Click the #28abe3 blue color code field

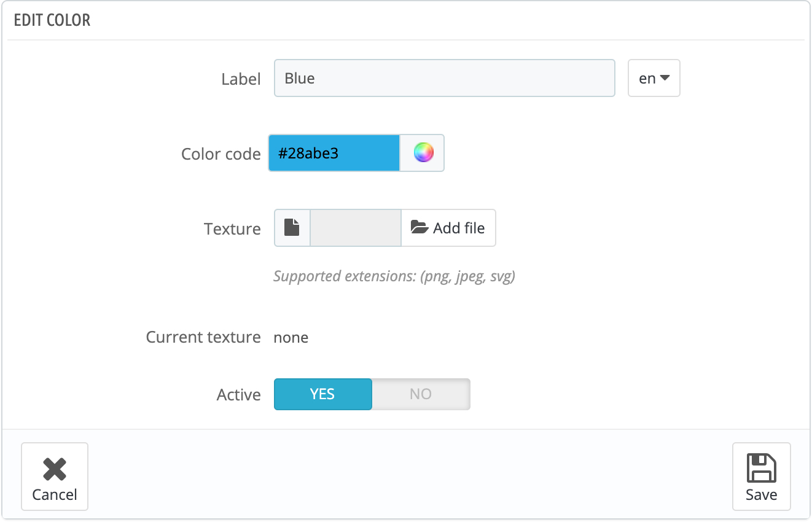click(x=334, y=153)
